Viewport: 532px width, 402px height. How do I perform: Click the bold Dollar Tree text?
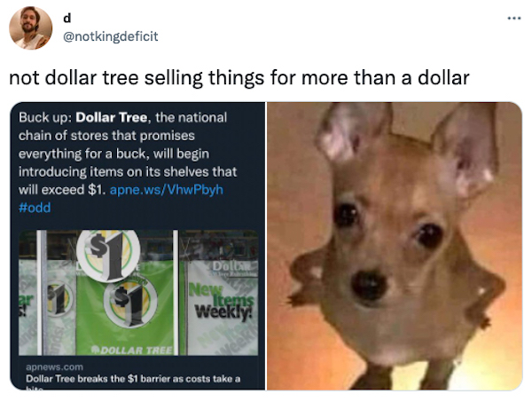click(112, 117)
